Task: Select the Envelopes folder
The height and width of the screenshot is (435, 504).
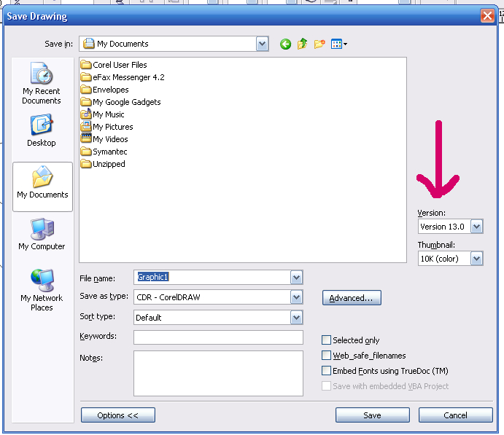Action: tap(104, 90)
